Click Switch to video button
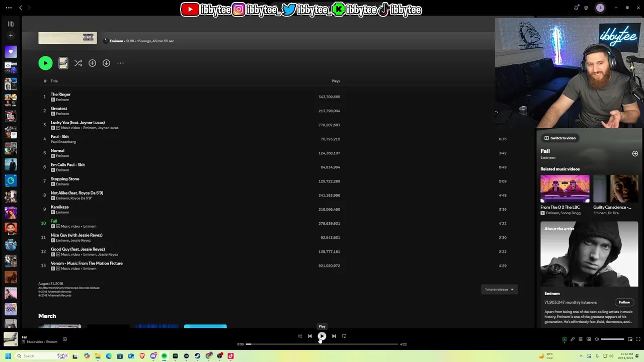The height and width of the screenshot is (362, 644). click(559, 138)
